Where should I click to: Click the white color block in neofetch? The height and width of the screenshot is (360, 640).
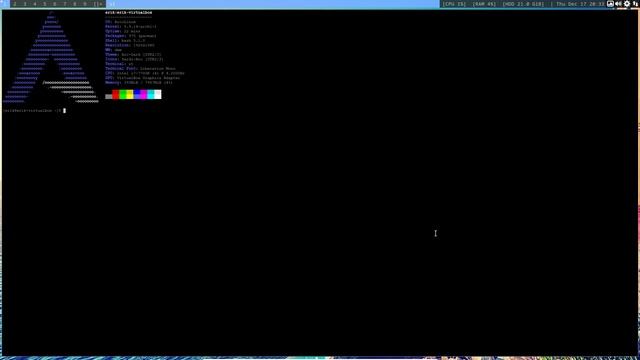point(158,94)
